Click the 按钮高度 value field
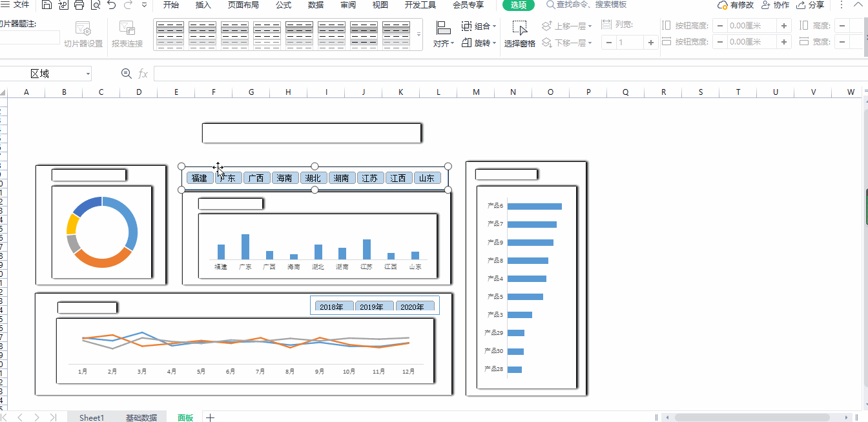The image size is (868, 422). [752, 26]
